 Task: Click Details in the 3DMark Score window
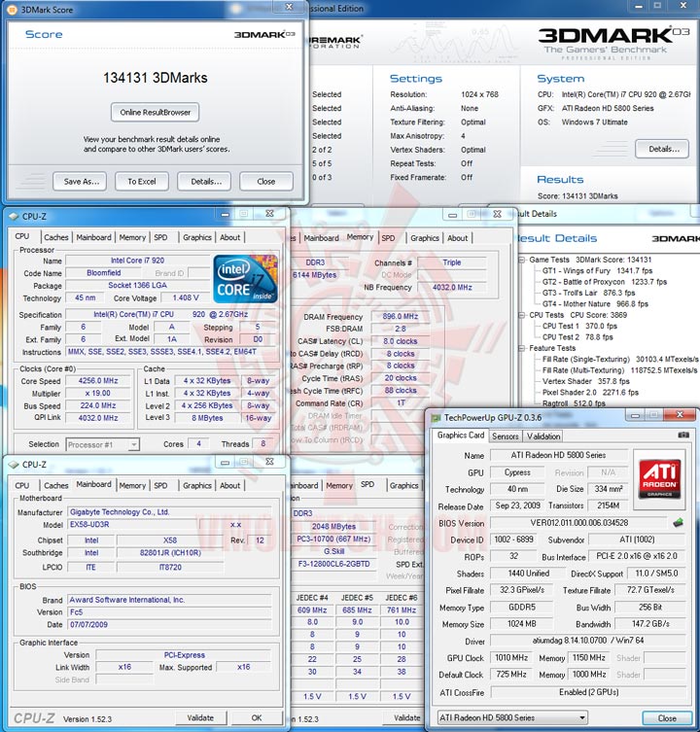(x=204, y=182)
